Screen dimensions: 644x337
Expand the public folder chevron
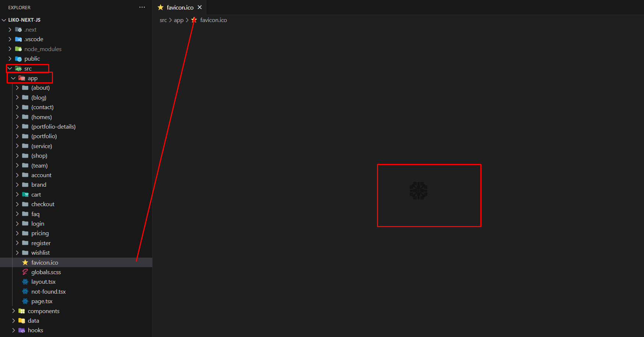click(10, 59)
